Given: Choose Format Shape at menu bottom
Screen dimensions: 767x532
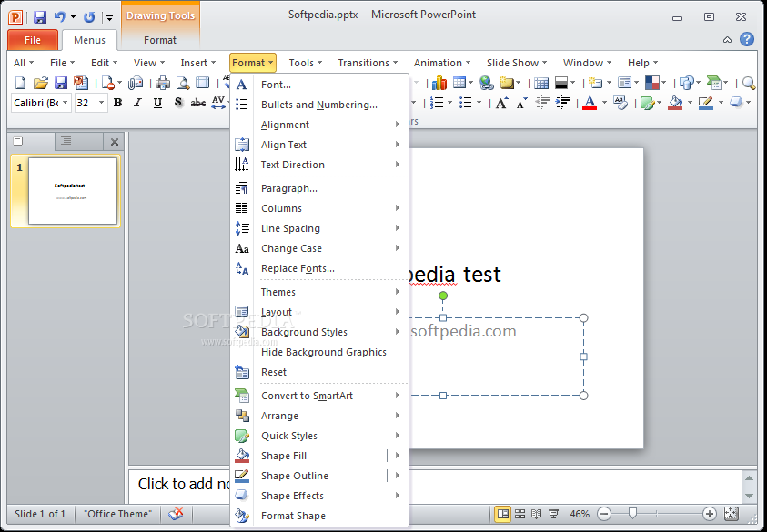Looking at the screenshot, I should [x=319, y=516].
